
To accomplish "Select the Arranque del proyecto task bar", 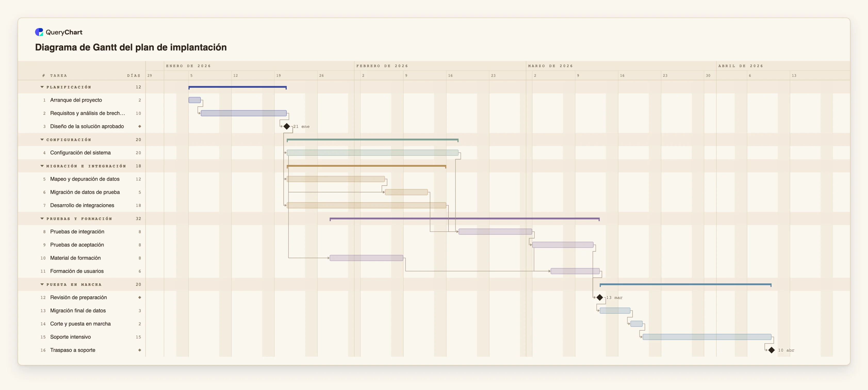I will (x=194, y=100).
